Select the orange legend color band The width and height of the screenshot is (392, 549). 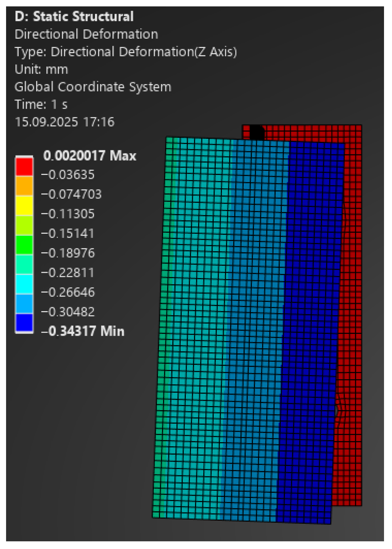tap(24, 186)
